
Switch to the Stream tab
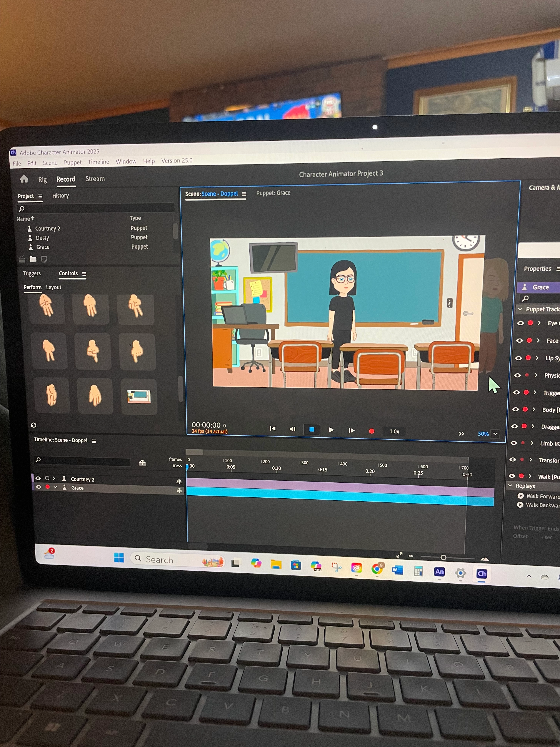click(95, 179)
